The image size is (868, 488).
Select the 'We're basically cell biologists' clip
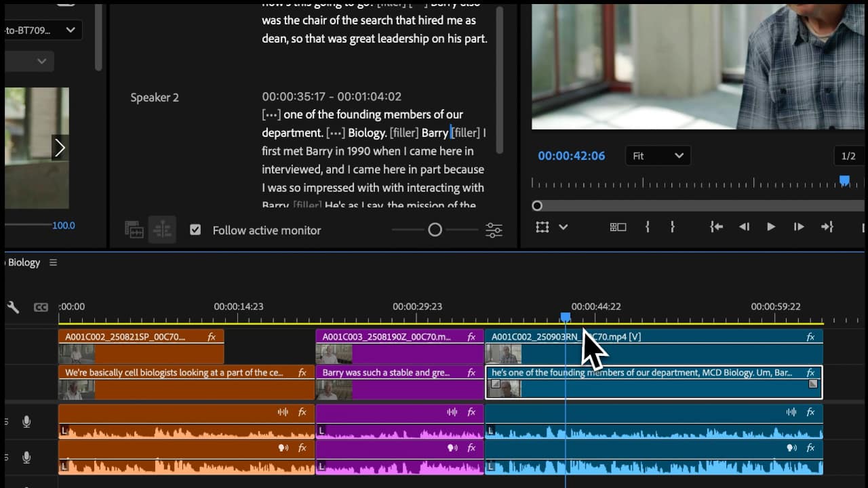(186, 382)
